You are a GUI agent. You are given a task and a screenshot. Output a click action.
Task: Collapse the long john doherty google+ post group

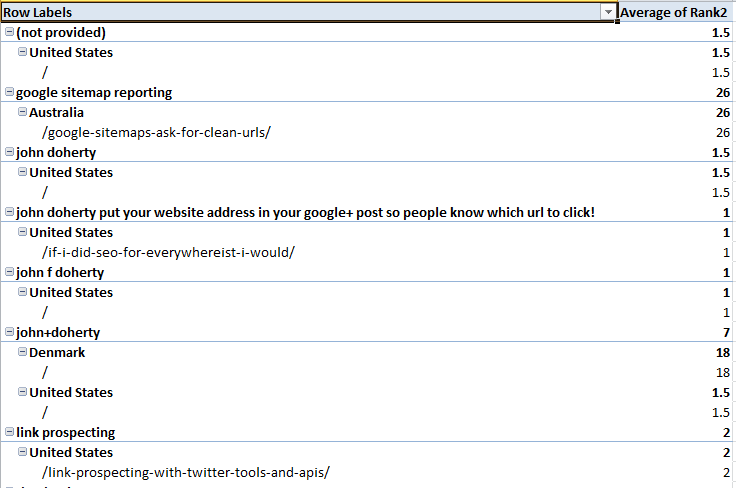tap(10, 212)
